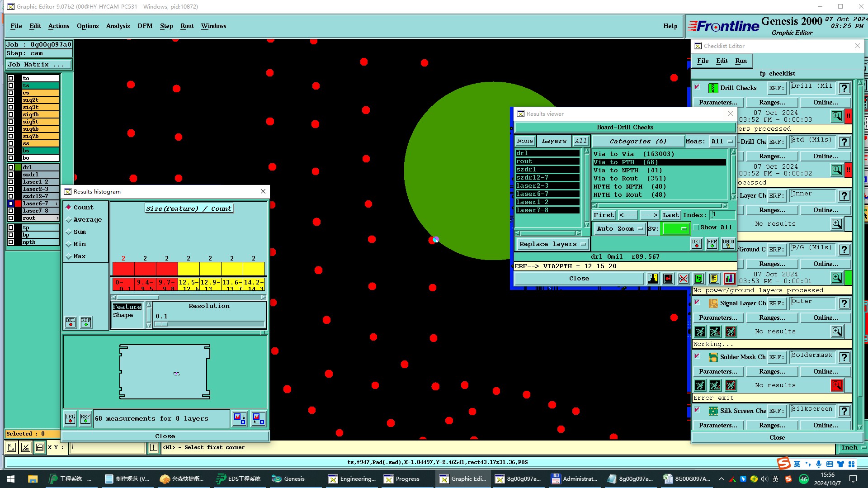868x488 pixels.
Task: Click the red-dot layer icon beside Close in Results viewer
Action: (668, 279)
